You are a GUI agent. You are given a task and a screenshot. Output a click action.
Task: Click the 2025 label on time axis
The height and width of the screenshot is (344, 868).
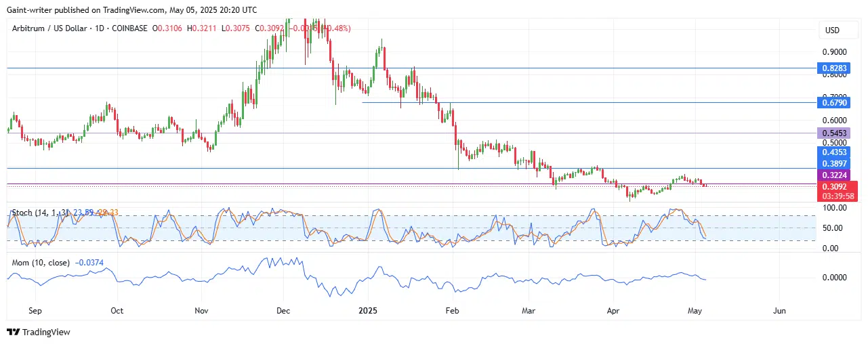tap(368, 311)
